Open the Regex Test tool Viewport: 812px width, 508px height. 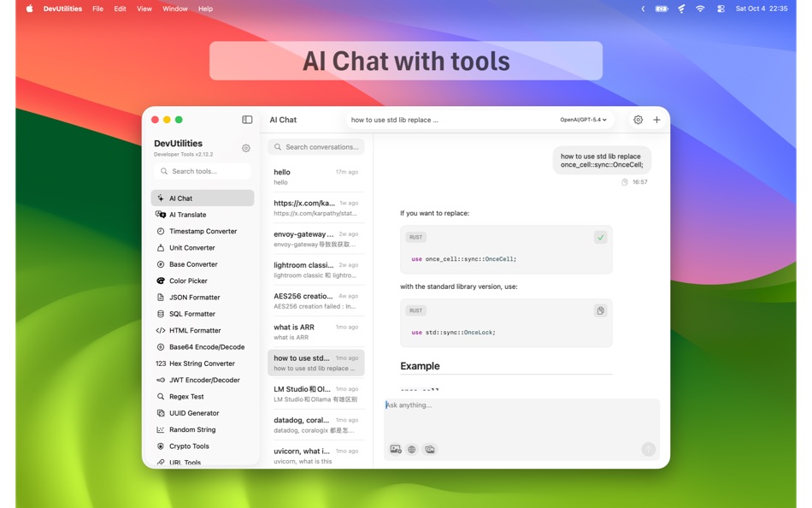pos(203,397)
